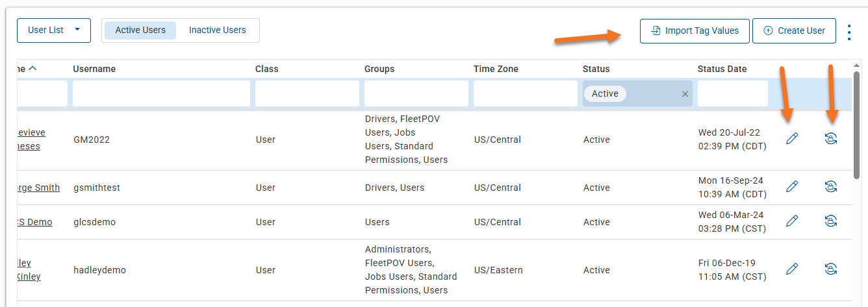Click Create User button

pos(794,31)
